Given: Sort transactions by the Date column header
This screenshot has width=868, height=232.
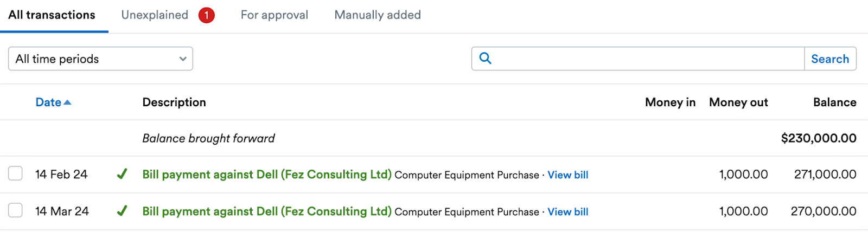Looking at the screenshot, I should coord(48,102).
